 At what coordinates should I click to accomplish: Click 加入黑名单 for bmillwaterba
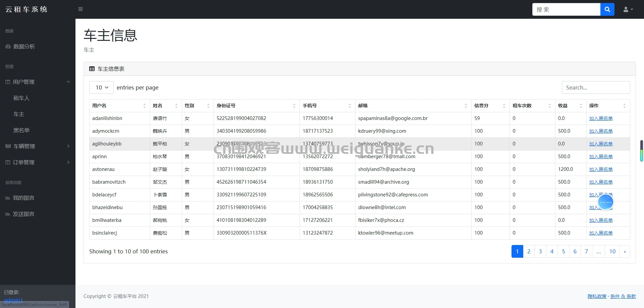pyautogui.click(x=601, y=220)
